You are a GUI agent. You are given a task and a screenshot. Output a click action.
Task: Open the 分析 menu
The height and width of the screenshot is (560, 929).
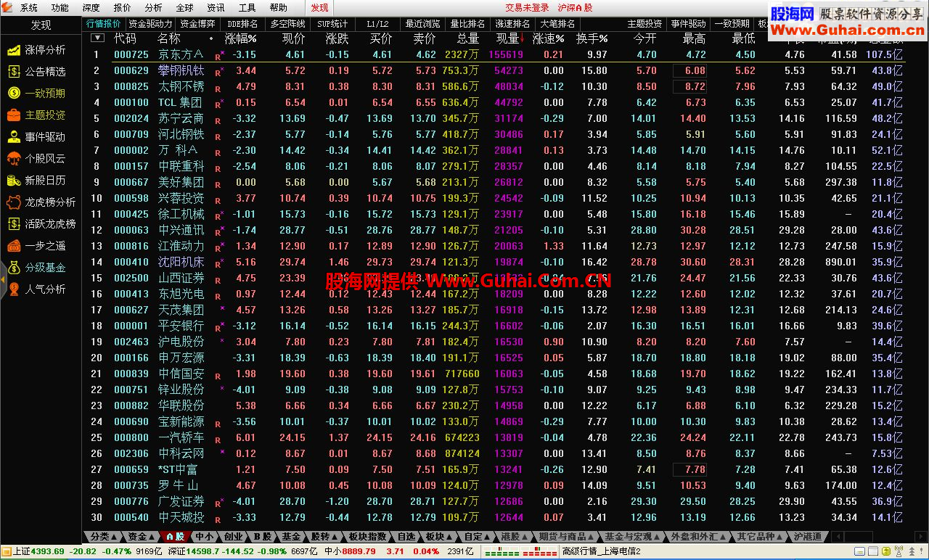tap(154, 8)
